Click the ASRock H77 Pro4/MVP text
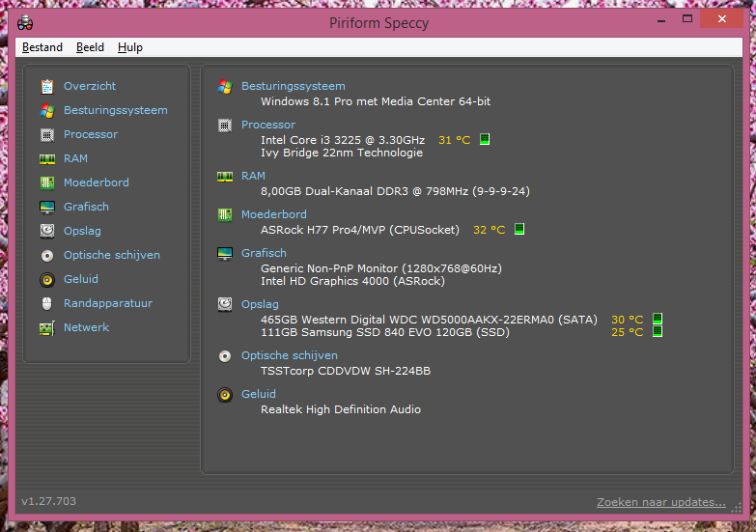The width and height of the screenshot is (756, 532). pos(360,230)
